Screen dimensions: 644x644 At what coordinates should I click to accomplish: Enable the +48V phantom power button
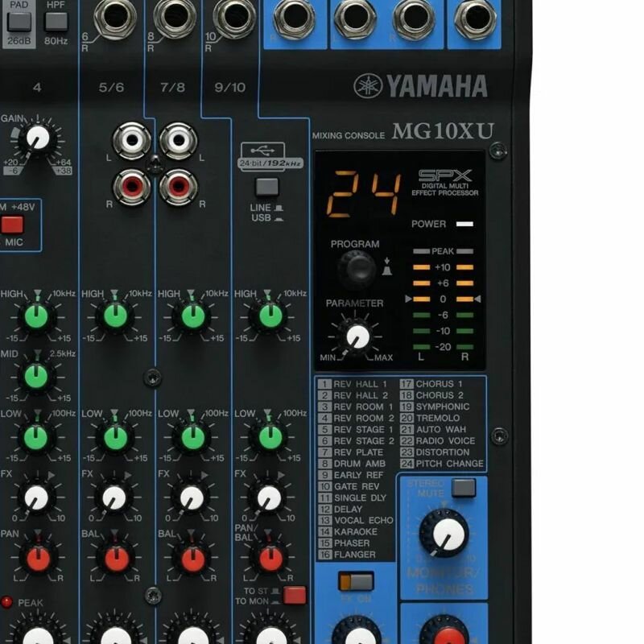coord(12,225)
